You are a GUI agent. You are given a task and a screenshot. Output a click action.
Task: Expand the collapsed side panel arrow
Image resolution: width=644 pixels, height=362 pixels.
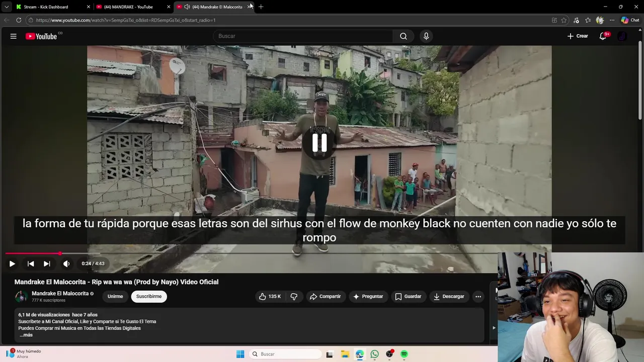click(x=494, y=328)
